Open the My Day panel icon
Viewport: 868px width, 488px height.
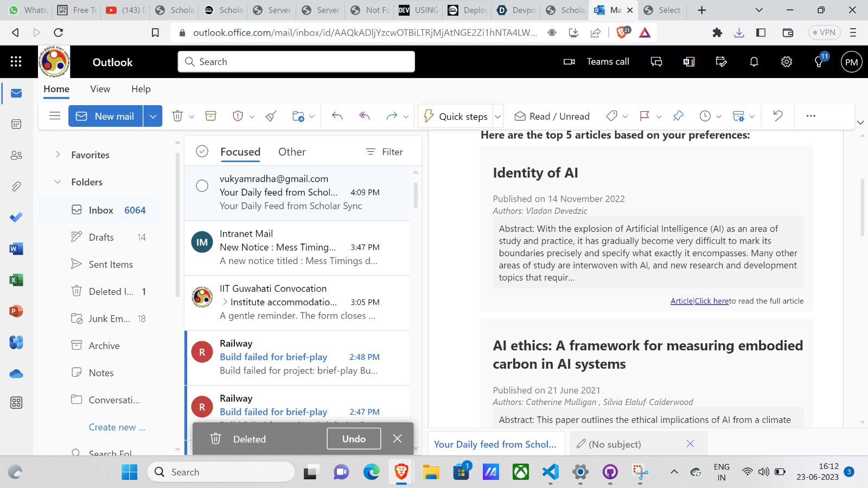coord(722,62)
